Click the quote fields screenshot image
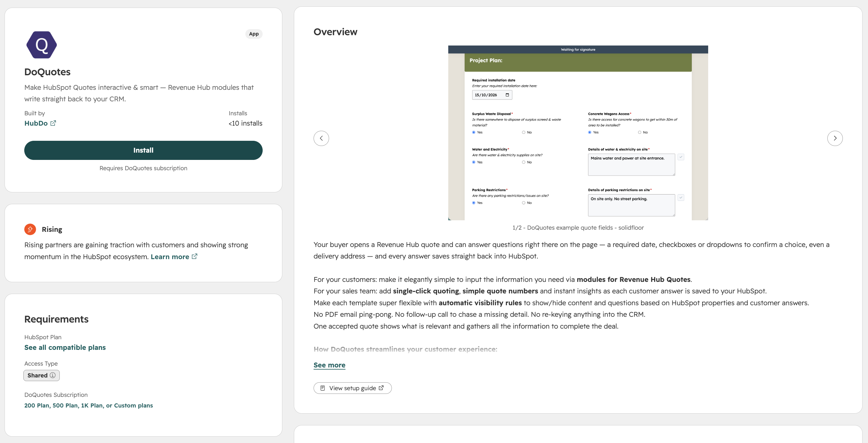868x443 pixels. tap(578, 133)
